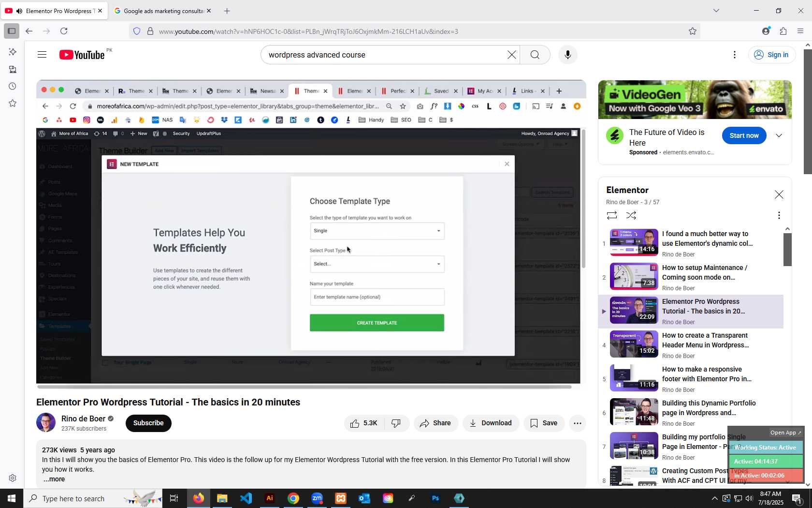The height and width of the screenshot is (508, 812).
Task: Click the page vertical scrollbar
Action: pyautogui.click(x=808, y=111)
